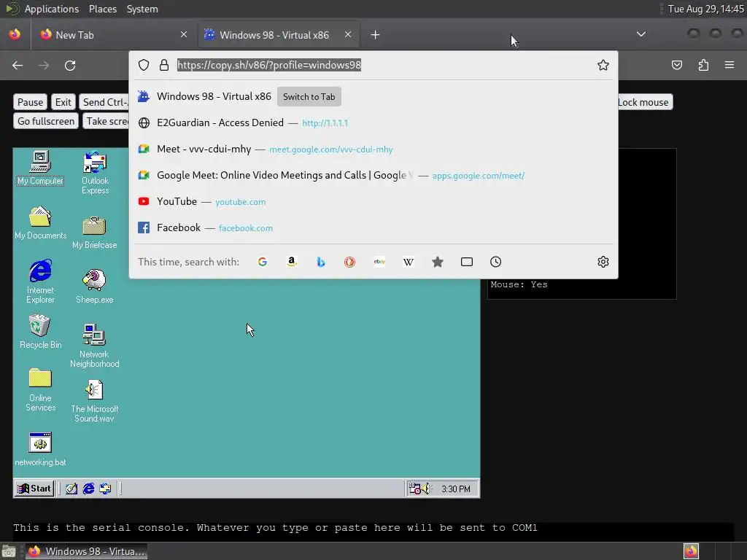Viewport: 747px width, 560px height.
Task: Click the Pause emulator button
Action: [x=30, y=102]
